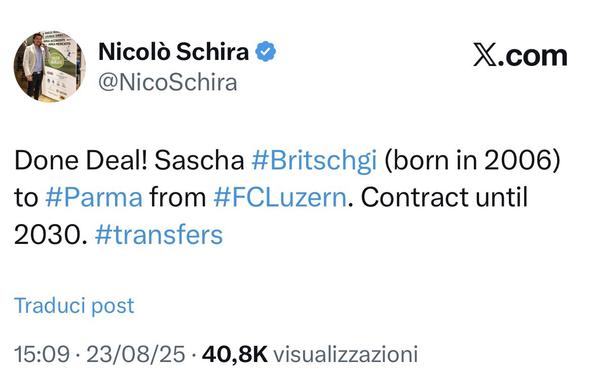Click the 23/08/25 date
The width and height of the screenshot is (593, 389).
(136, 355)
